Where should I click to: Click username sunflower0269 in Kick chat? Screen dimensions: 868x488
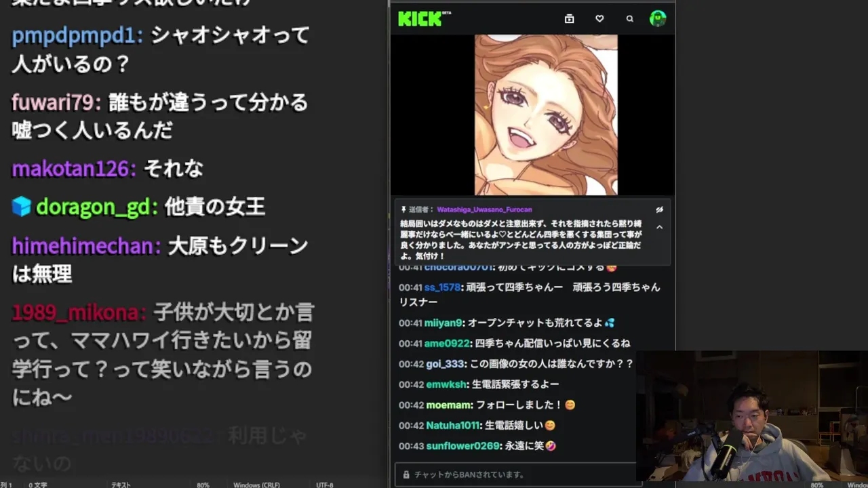click(464, 446)
